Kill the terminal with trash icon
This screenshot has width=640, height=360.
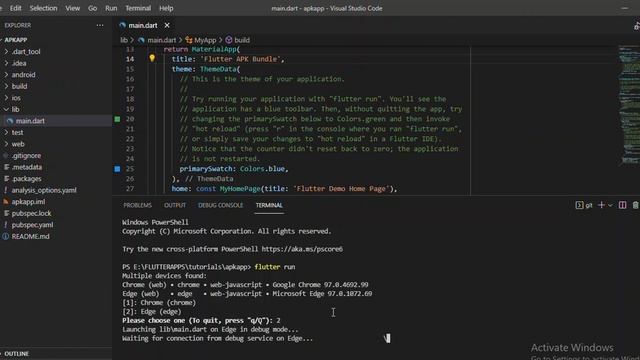(x=636, y=205)
